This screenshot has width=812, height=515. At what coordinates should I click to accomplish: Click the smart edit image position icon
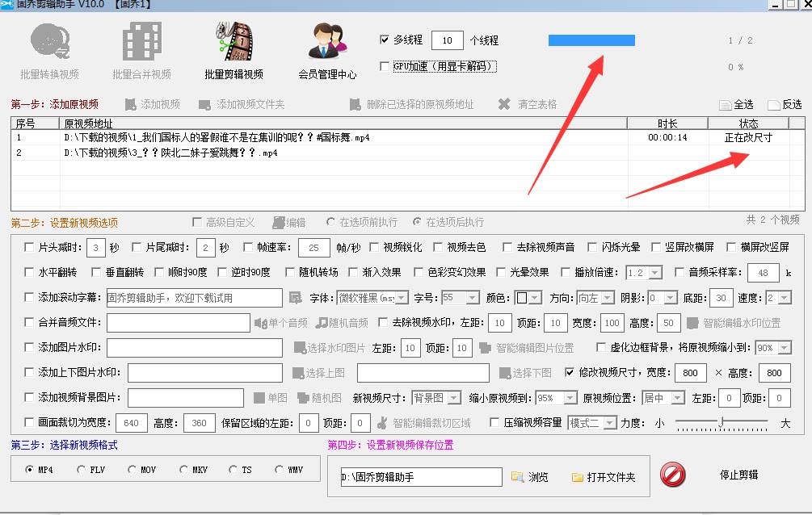[486, 347]
